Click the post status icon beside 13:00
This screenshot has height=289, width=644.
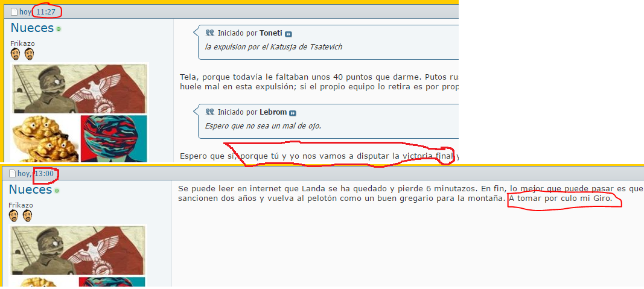pyautogui.click(x=13, y=174)
